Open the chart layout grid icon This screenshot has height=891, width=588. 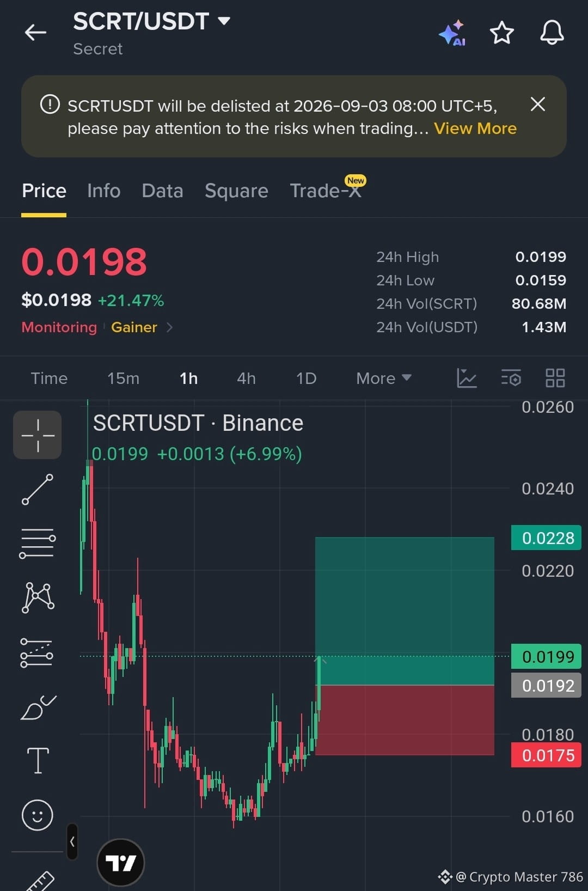click(555, 378)
